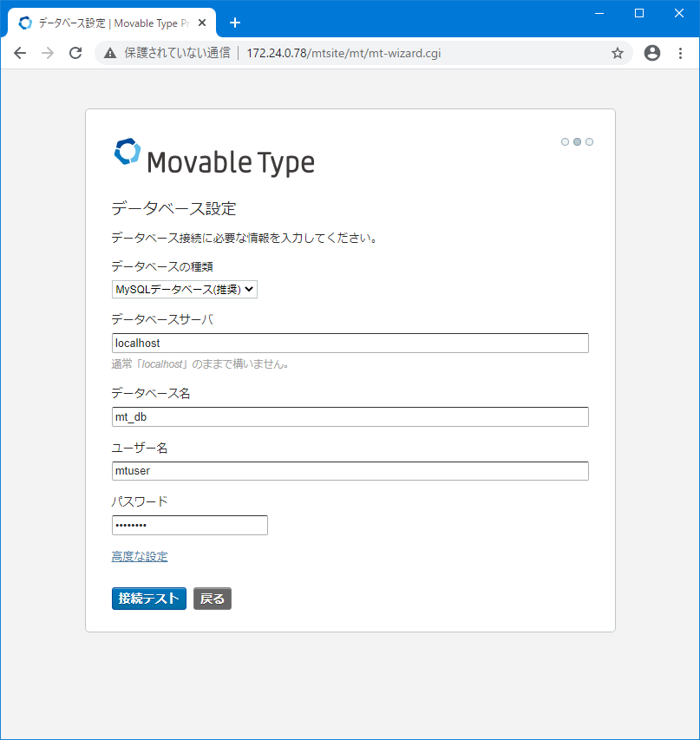
Task: Open the 高度な設定 link
Action: click(140, 556)
